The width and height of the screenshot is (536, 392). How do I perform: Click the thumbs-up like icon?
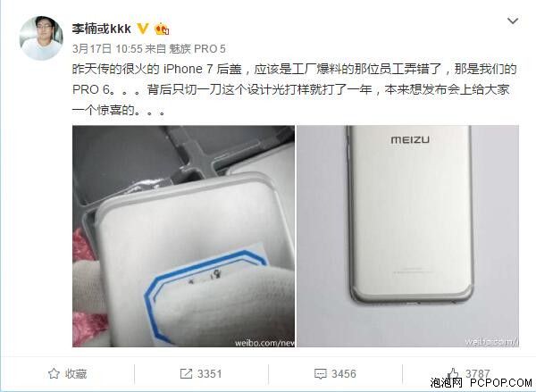(453, 373)
